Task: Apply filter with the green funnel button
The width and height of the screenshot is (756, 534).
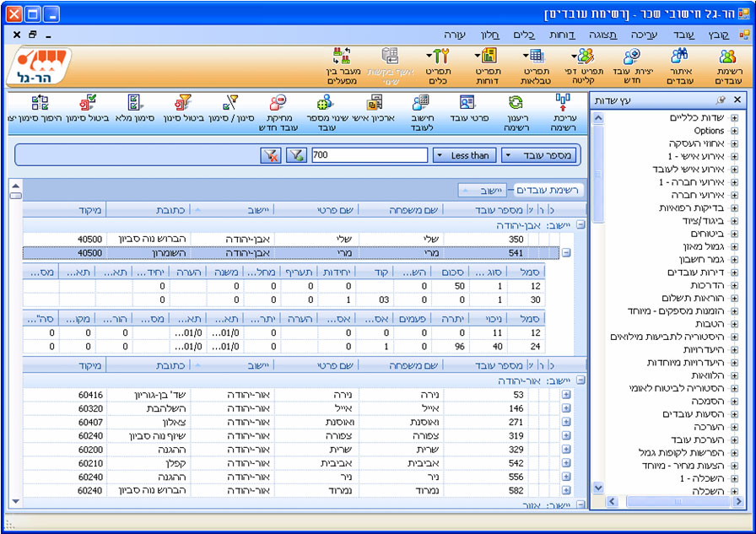Action: tap(296, 155)
